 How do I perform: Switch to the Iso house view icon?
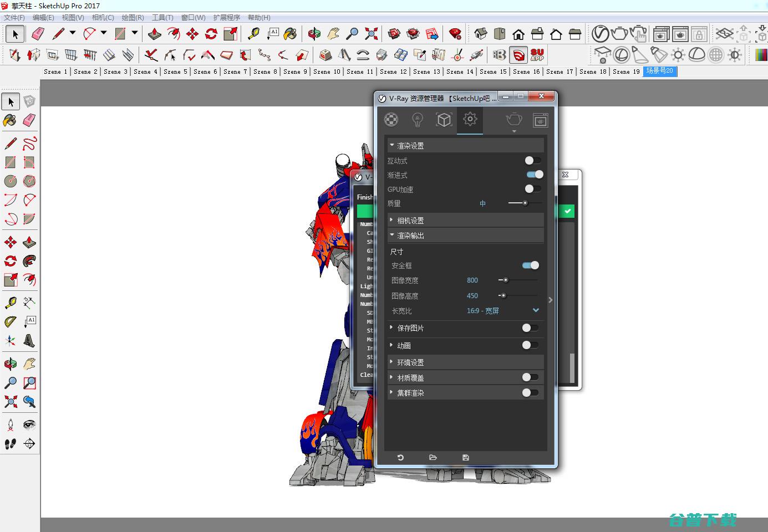click(x=480, y=34)
